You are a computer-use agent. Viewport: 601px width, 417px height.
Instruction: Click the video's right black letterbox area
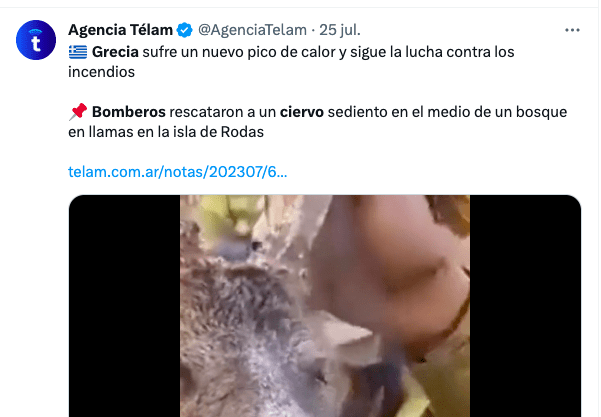525,306
